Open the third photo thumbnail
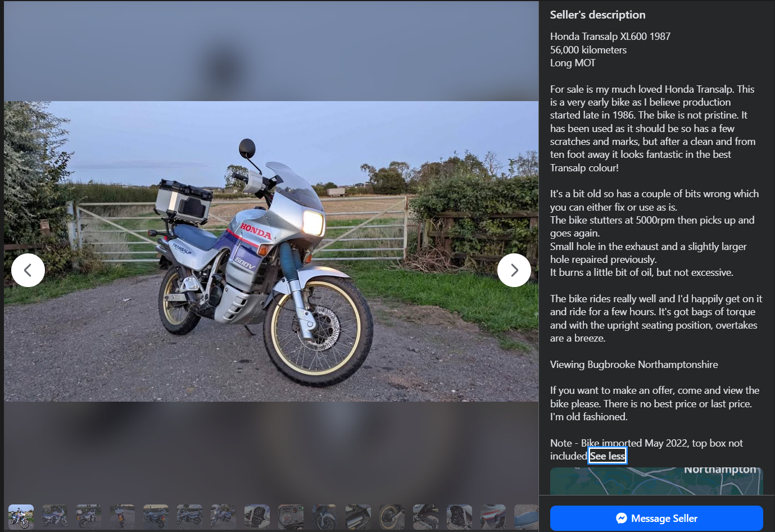The image size is (775, 532). [88, 516]
